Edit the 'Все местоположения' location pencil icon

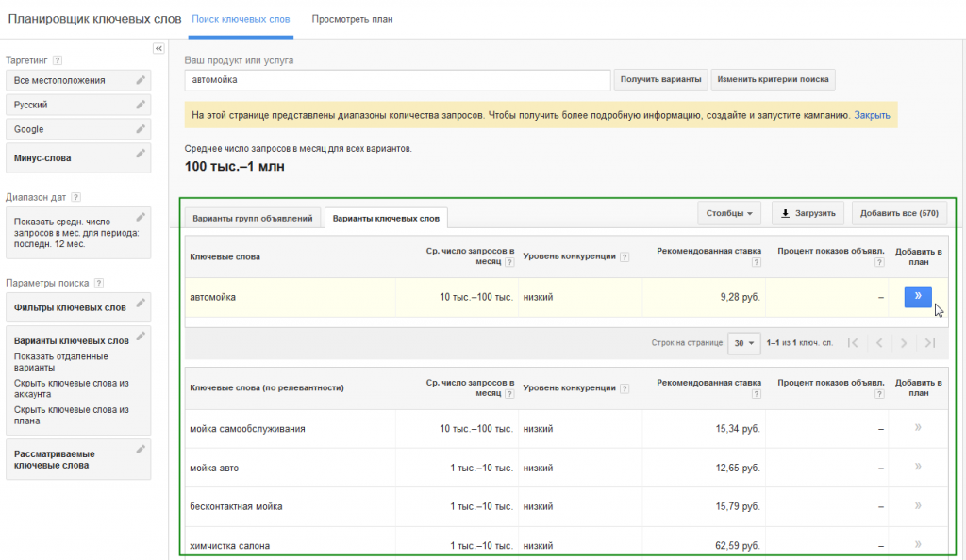pyautogui.click(x=141, y=80)
